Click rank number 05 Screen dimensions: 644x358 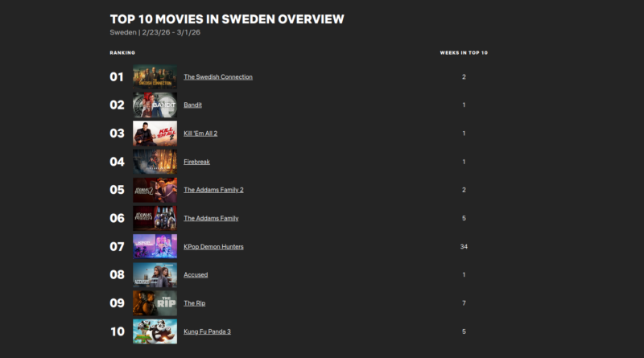pos(117,190)
